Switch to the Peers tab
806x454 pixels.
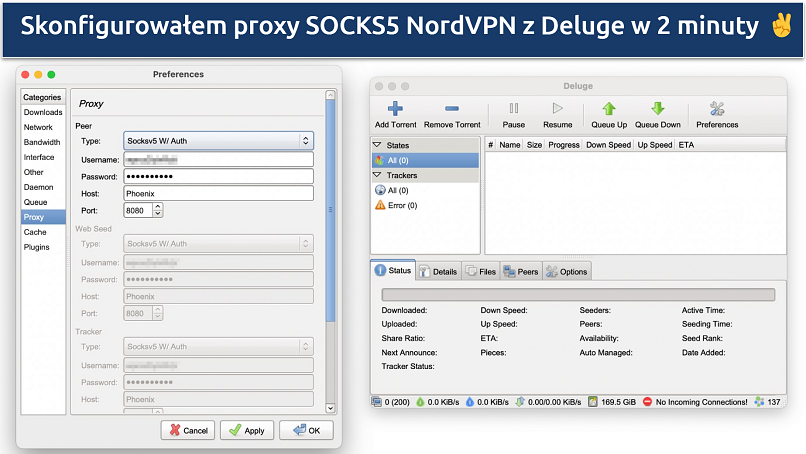[x=521, y=271]
